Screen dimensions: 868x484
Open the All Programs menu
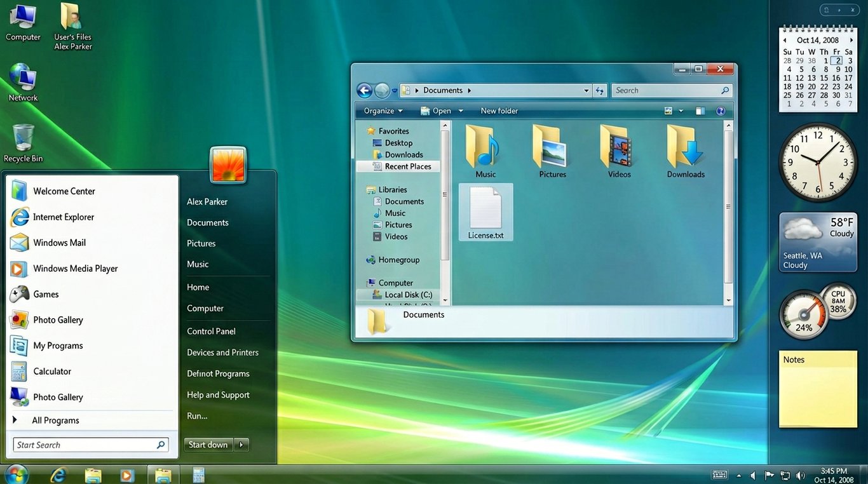[56, 420]
